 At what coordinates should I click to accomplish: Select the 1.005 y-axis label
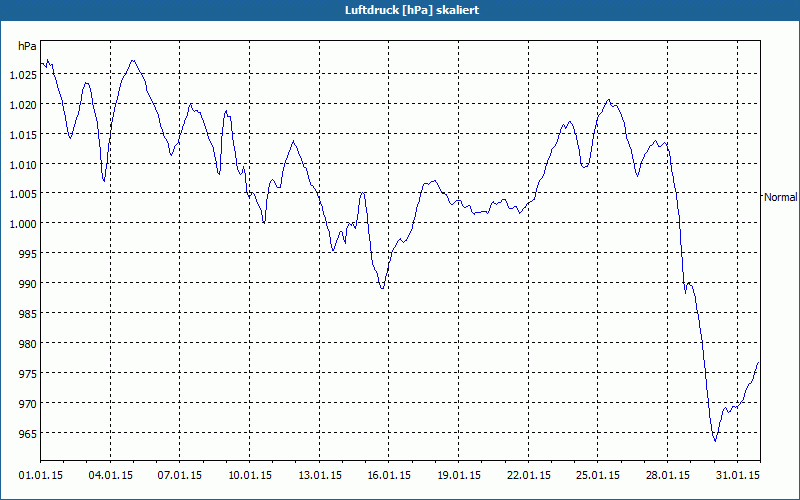click(x=23, y=194)
